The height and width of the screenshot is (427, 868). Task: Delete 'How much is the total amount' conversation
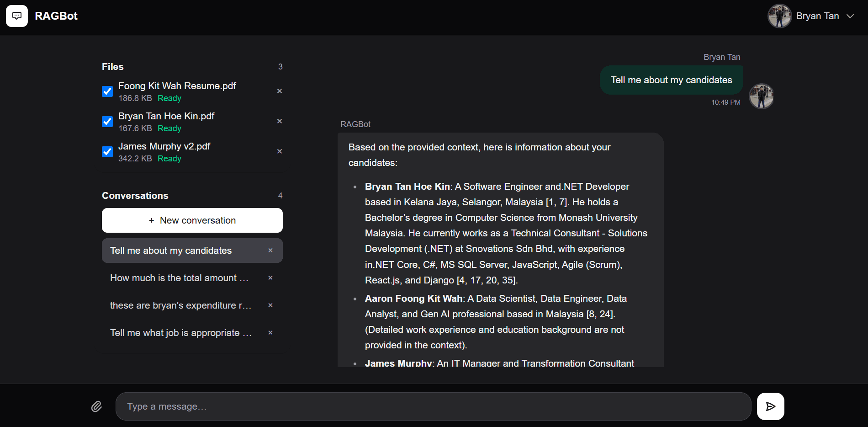point(270,278)
